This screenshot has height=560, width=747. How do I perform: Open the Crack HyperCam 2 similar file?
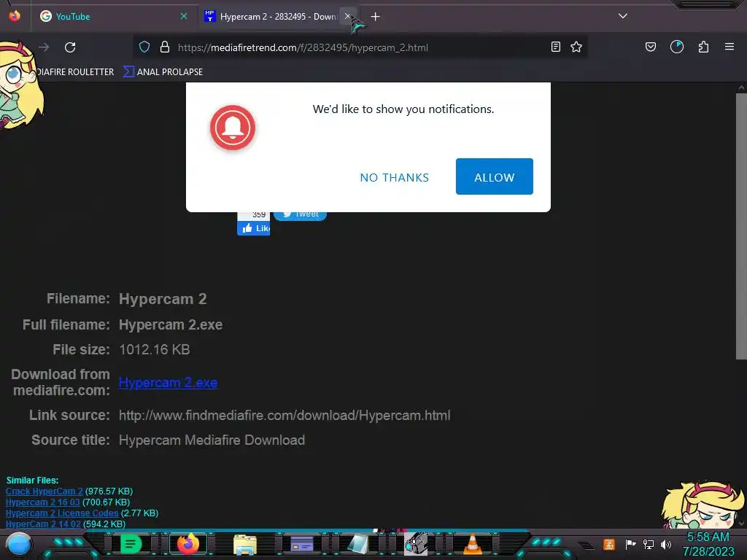[44, 491]
